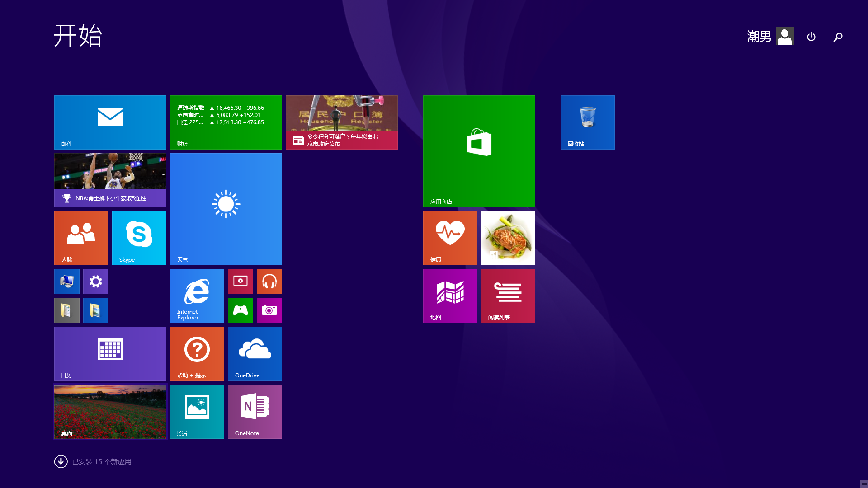Open PC Settings gear tile
Image resolution: width=868 pixels, height=488 pixels.
click(x=96, y=282)
